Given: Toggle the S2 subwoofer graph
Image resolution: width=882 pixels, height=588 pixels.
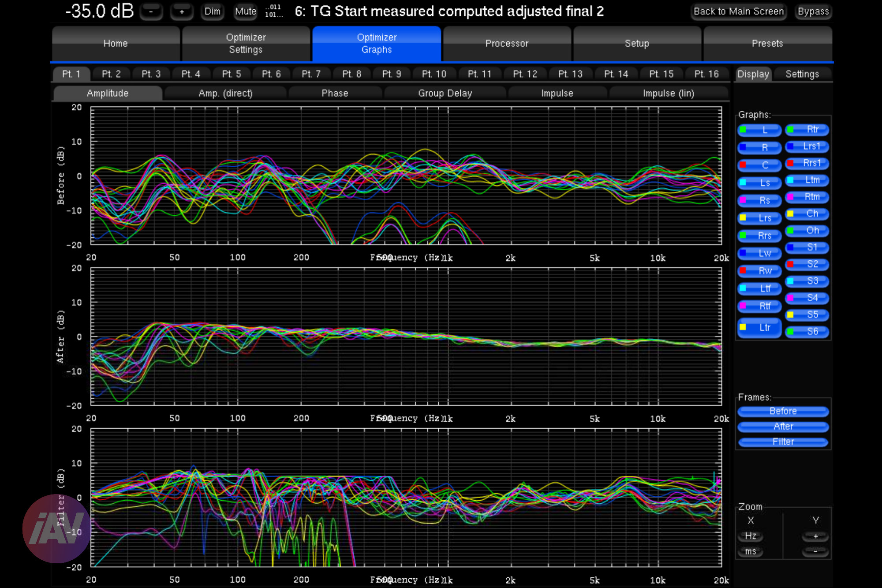Looking at the screenshot, I should pyautogui.click(x=807, y=264).
